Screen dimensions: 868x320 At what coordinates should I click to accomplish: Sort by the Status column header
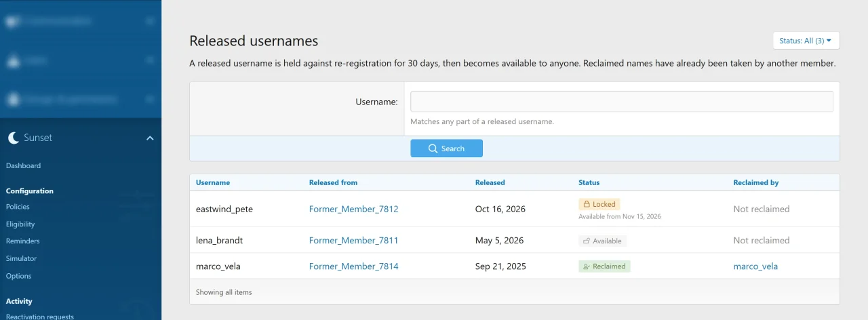coord(589,182)
